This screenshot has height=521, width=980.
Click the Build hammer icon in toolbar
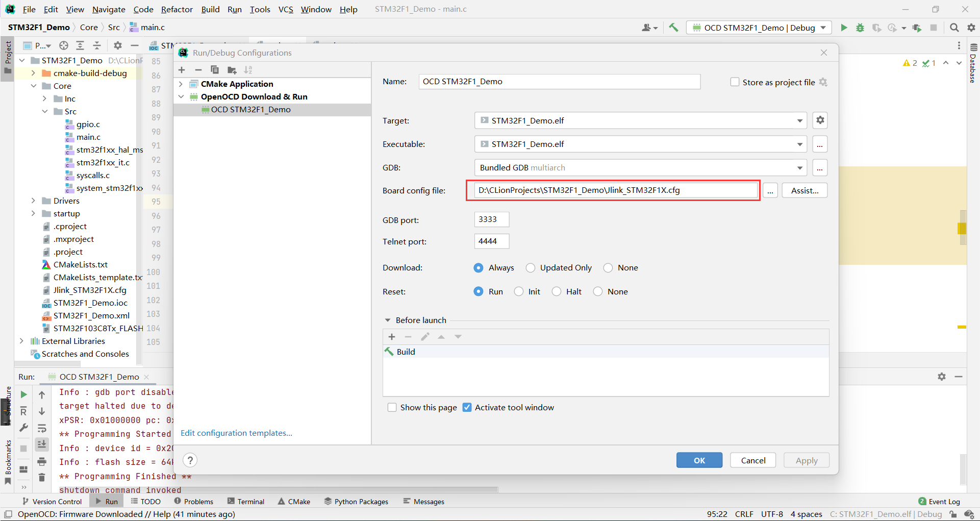click(x=673, y=28)
